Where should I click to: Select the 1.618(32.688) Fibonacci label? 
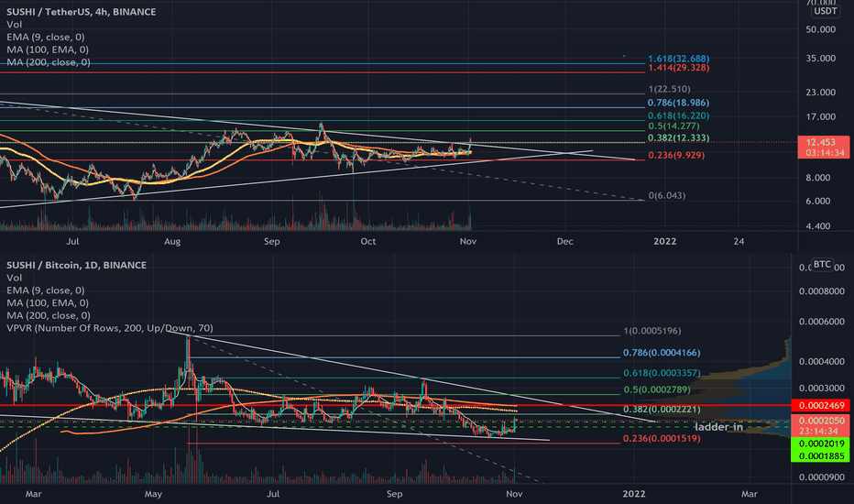coord(679,59)
